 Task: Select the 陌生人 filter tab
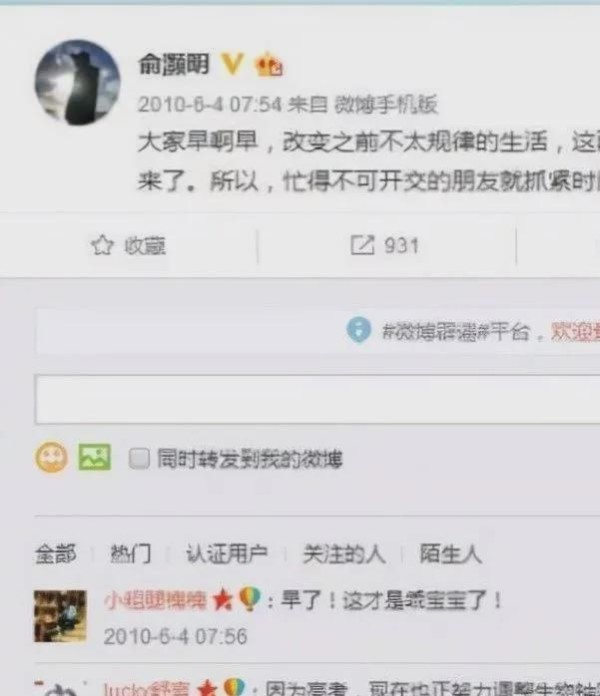[450, 554]
